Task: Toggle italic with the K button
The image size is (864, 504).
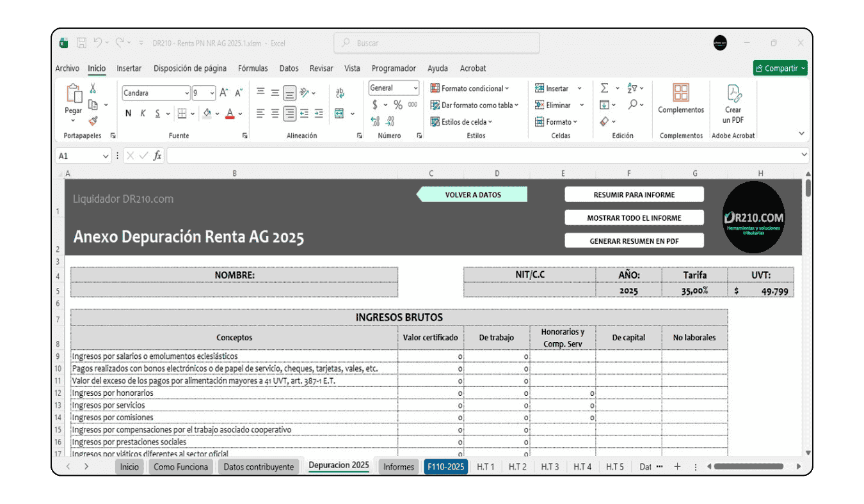Action: tap(143, 113)
